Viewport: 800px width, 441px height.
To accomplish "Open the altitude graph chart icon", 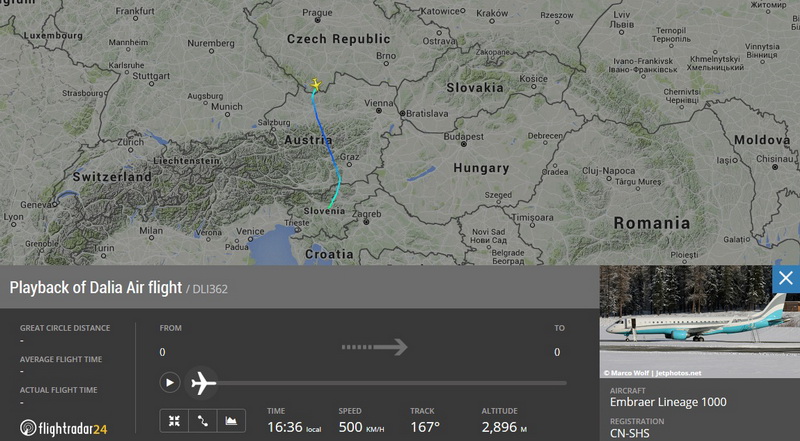I will [x=231, y=421].
